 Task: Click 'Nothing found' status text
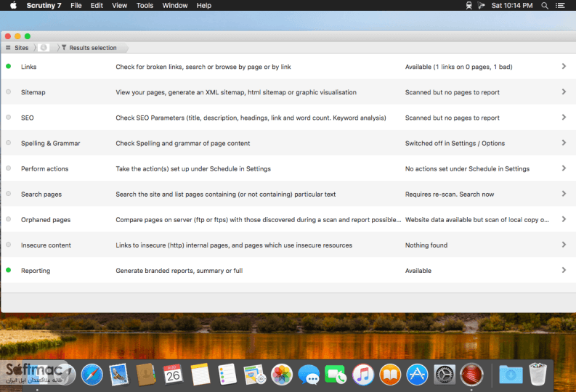click(x=426, y=245)
